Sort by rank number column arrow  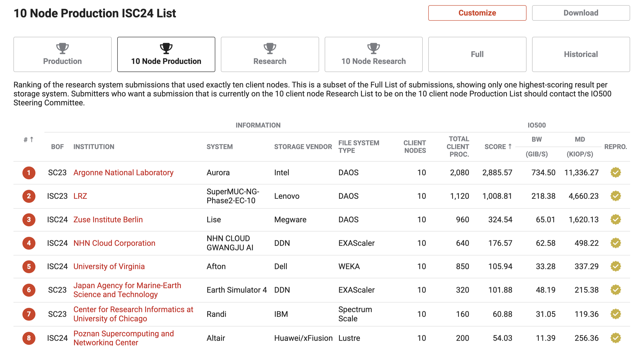click(x=31, y=139)
